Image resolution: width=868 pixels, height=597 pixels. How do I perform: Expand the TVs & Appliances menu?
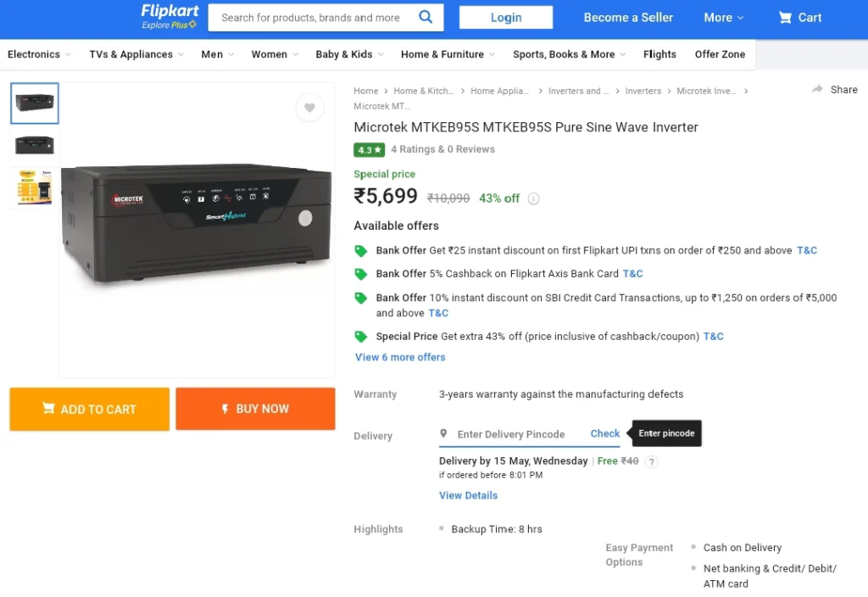(x=136, y=54)
